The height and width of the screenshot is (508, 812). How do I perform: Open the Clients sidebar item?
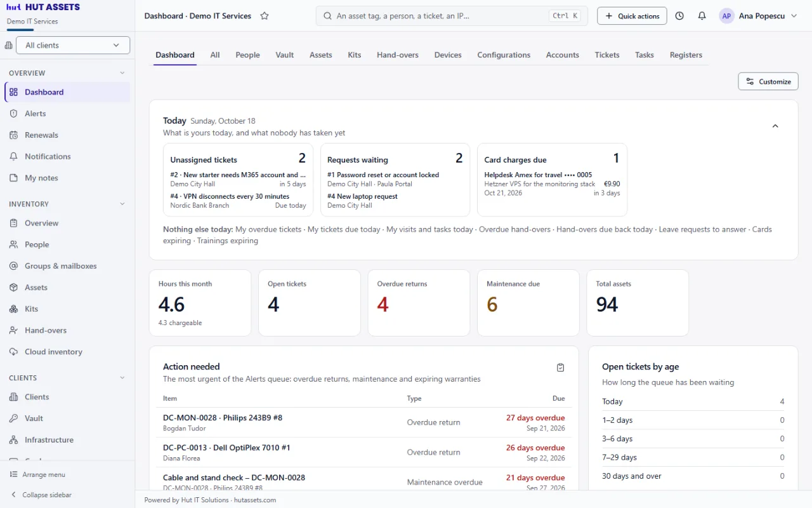click(67, 397)
